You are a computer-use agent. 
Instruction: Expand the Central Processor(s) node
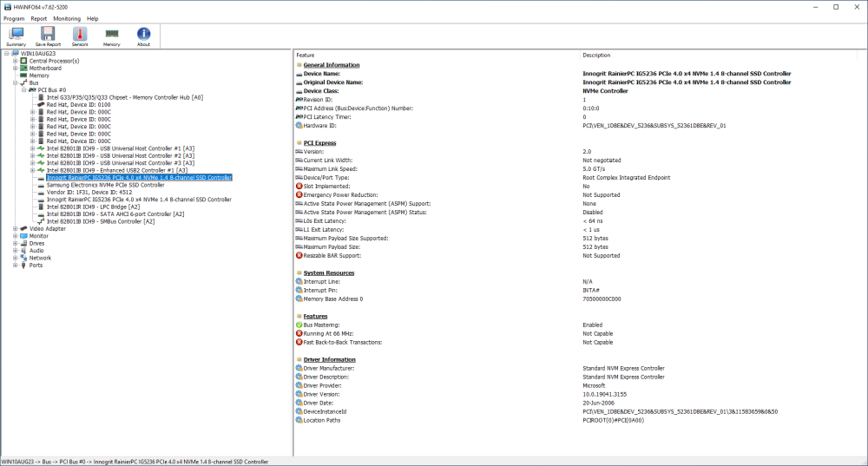click(x=16, y=61)
